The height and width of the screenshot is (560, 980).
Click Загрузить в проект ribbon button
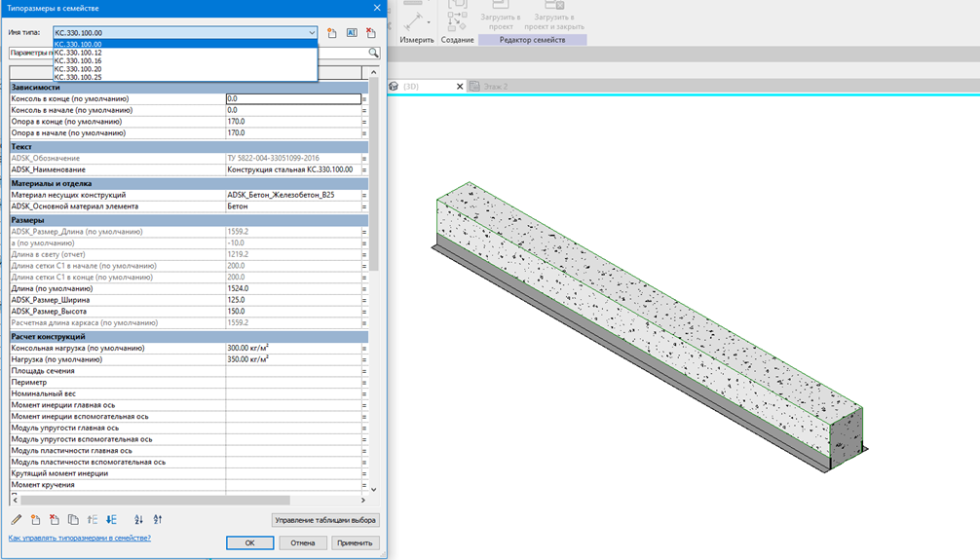501,17
